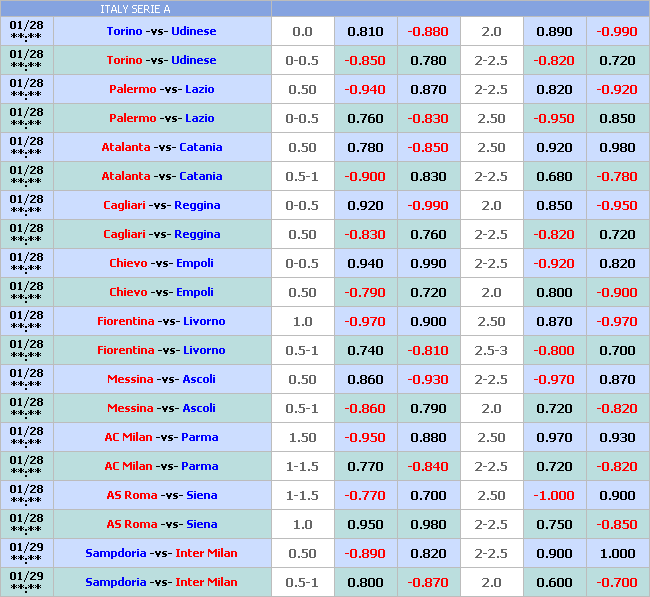Choose the 0.950 odds in AS Roma vs Siena
This screenshot has height=597, width=650.
point(365,524)
